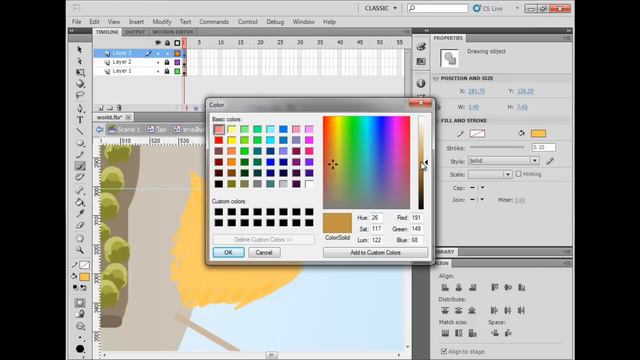
Task: Pick the Oval shape tool
Action: 80,143
